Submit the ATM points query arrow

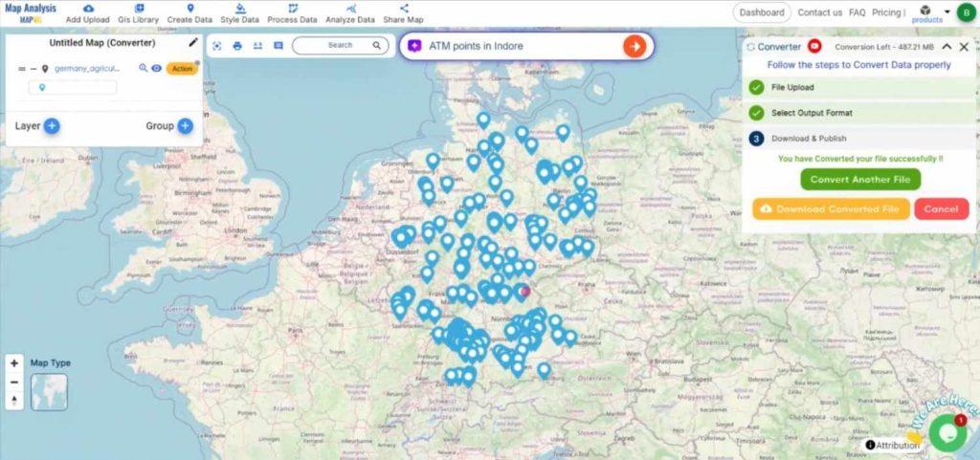click(634, 46)
